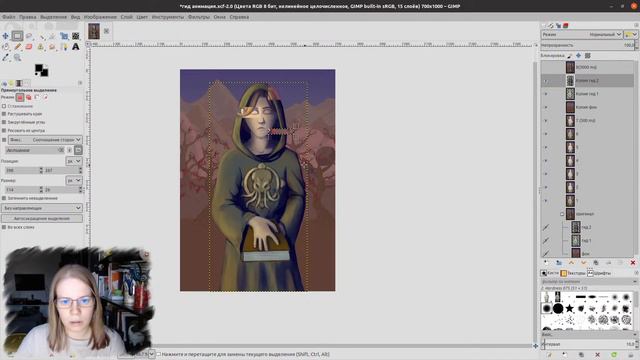Select the Color Picker tool
640x360 pixels.
coord(5,58)
